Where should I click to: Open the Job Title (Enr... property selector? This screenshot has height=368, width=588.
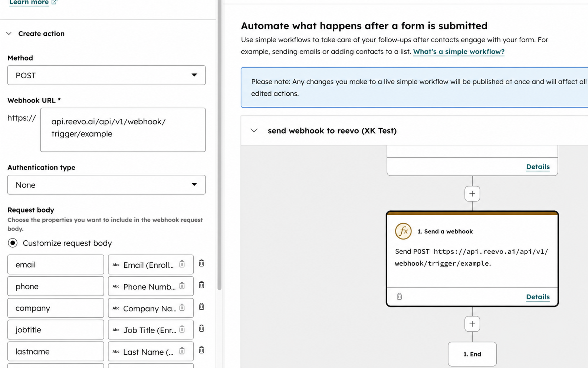(151, 329)
